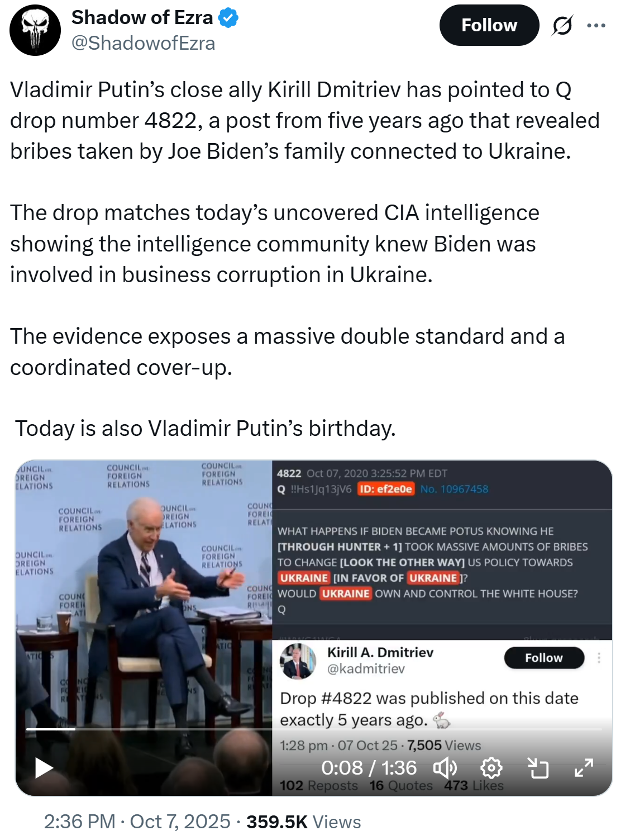Toggle follow state for Kirill A. Dmitriev
The image size is (630, 840).
543,658
